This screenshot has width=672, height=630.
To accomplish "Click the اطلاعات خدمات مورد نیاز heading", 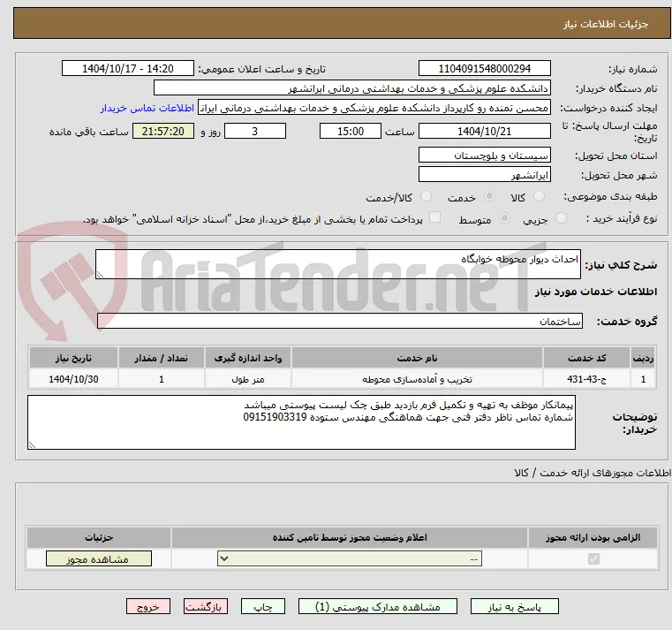I will [x=596, y=292].
